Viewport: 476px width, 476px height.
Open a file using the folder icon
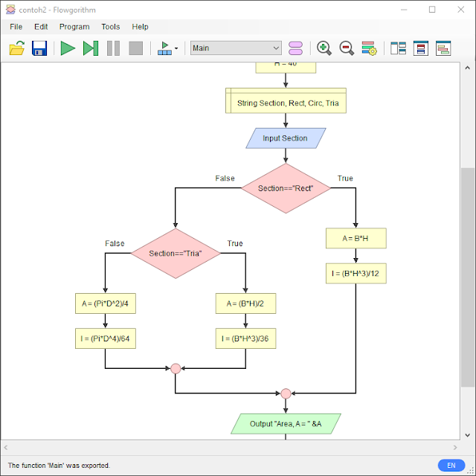(17, 48)
